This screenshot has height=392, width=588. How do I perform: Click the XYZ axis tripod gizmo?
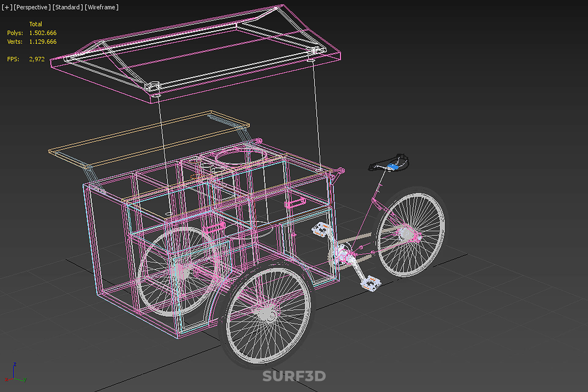pyautogui.click(x=15, y=373)
